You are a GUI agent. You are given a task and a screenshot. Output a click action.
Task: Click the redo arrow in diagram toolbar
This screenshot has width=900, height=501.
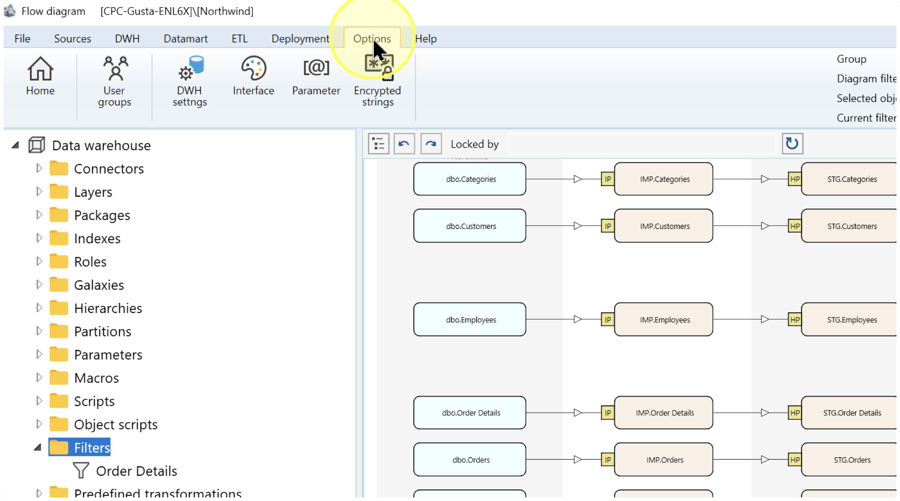[430, 143]
